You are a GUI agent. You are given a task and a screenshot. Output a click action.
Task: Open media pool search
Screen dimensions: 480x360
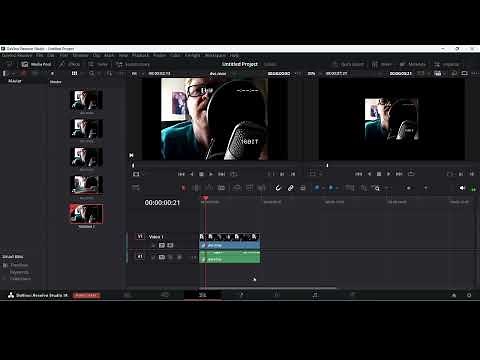click(92, 73)
